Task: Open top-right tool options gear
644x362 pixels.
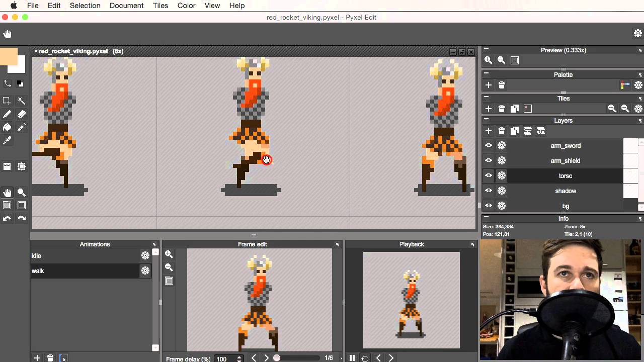Action: point(637,34)
